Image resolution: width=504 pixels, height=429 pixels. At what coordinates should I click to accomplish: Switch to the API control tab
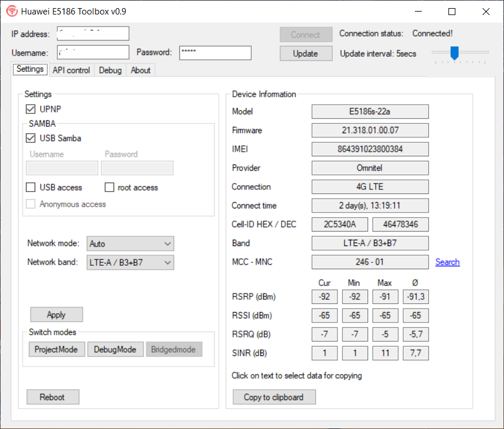click(71, 70)
